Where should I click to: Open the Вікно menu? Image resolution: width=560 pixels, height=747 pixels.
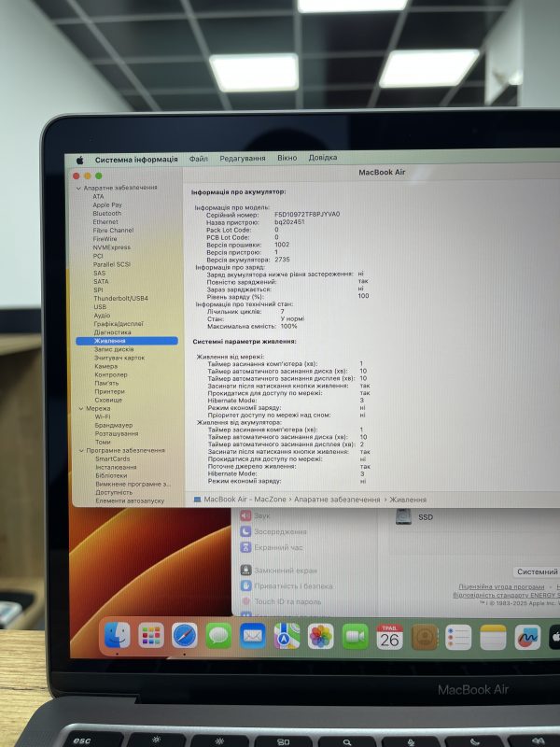point(287,158)
